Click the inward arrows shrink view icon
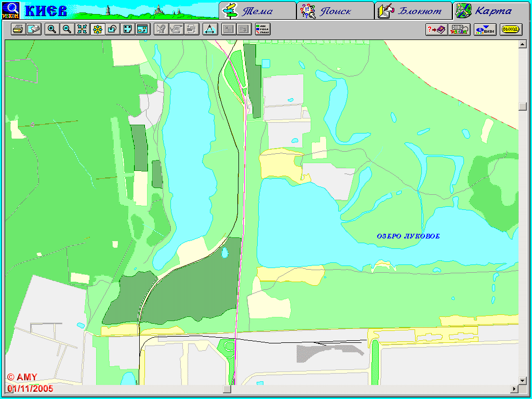Screen dimensions: 532x399 pyautogui.click(x=83, y=29)
